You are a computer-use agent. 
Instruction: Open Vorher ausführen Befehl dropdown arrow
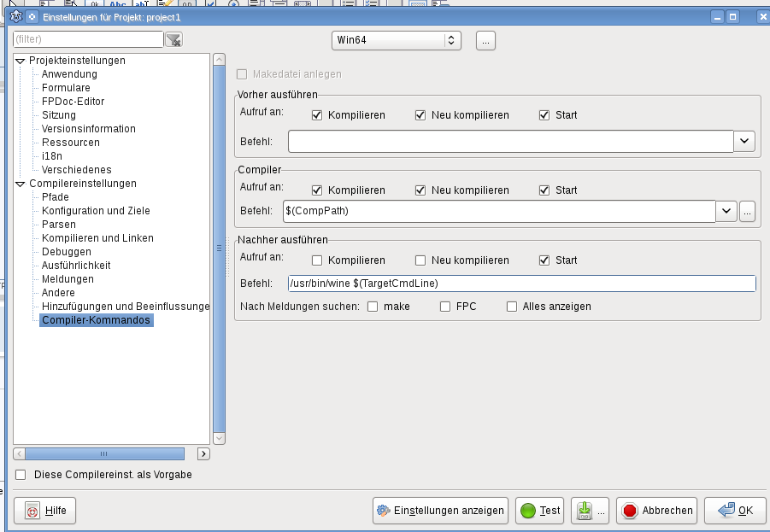744,141
